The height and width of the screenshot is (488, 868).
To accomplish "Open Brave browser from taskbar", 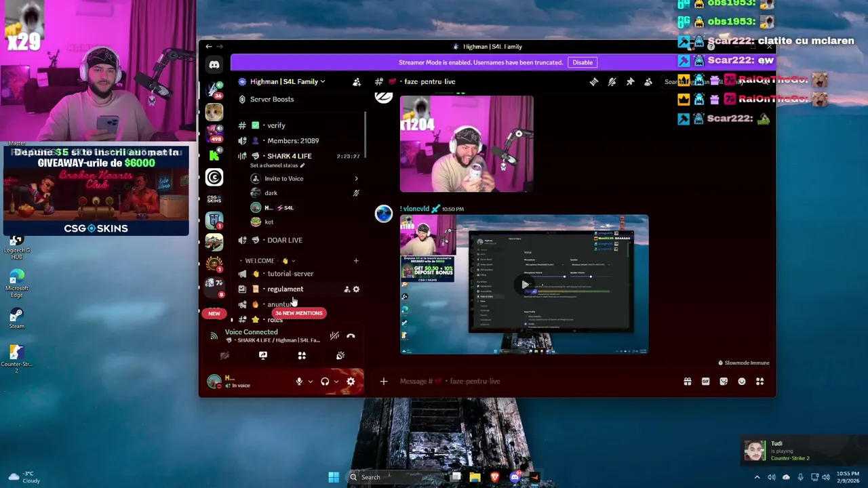I will coord(495,477).
